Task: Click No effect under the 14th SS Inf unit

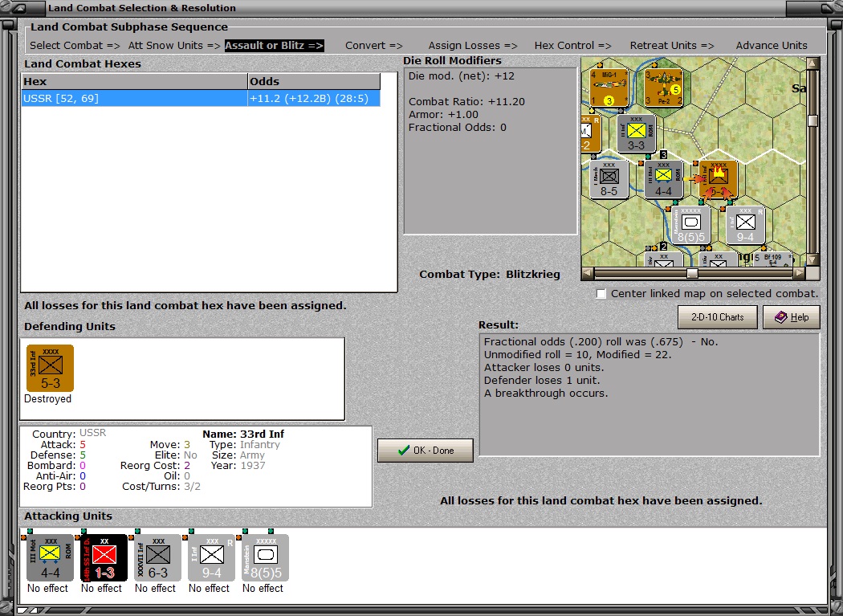Action: (102, 588)
